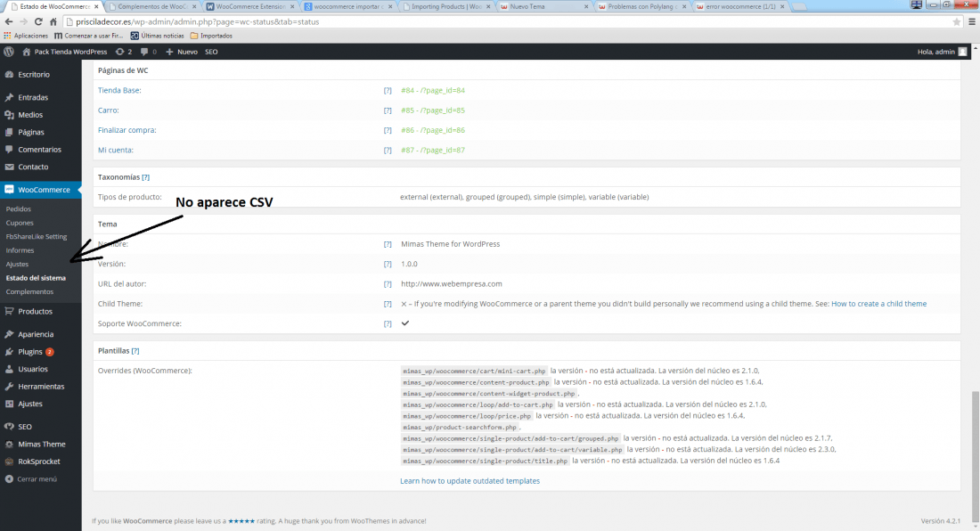
Task: Open Complementos under WooCommerce
Action: (x=29, y=291)
